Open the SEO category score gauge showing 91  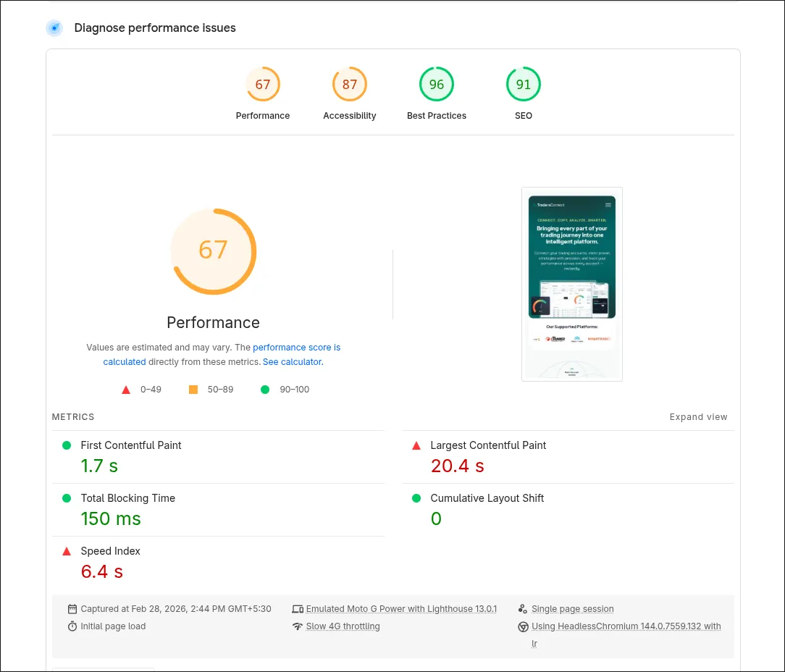point(524,83)
